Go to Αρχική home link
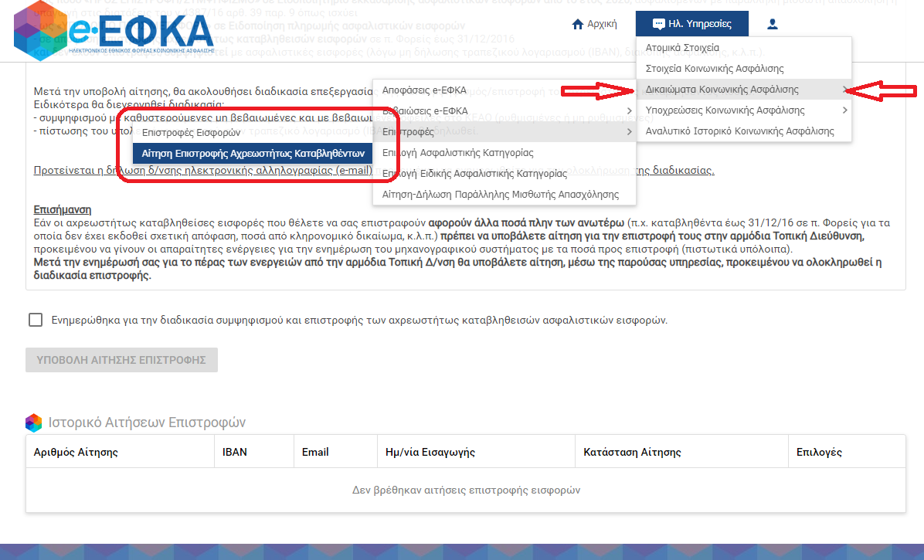The image size is (924, 560). [595, 24]
